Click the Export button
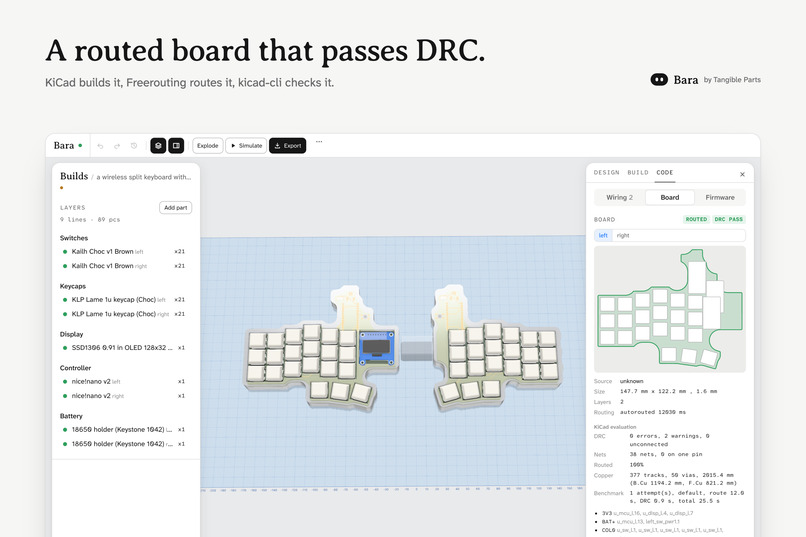This screenshot has width=806, height=537. [288, 145]
